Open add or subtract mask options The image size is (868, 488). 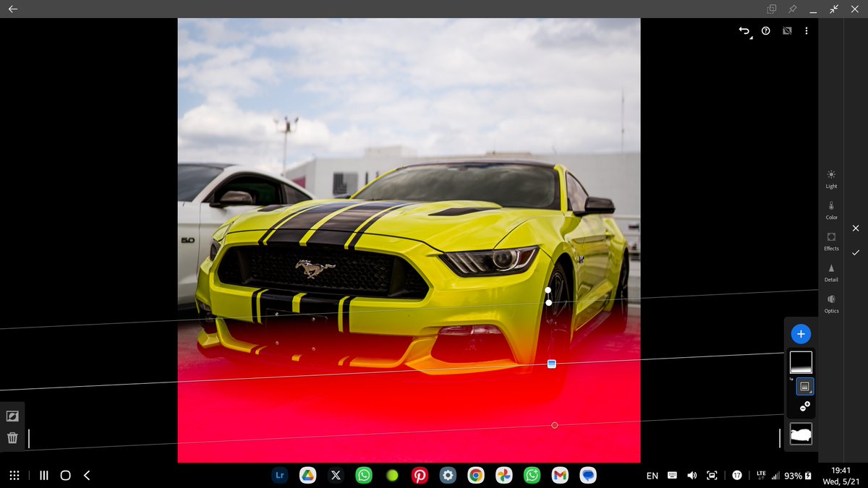point(804,407)
